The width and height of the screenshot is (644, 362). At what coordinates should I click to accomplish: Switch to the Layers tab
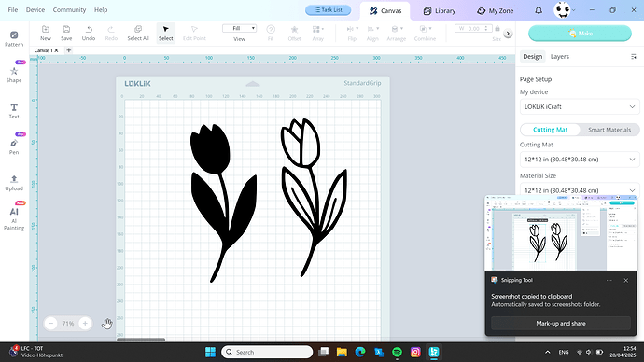[x=559, y=57]
